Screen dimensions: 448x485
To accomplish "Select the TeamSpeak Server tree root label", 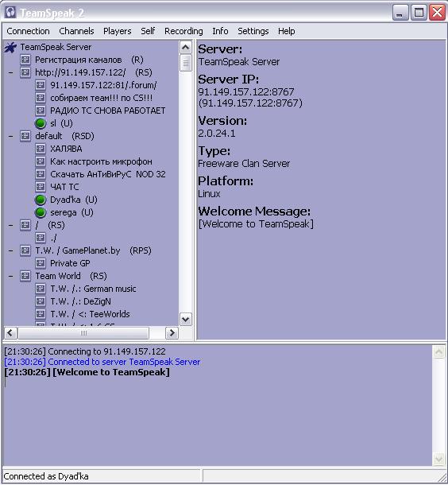I will point(56,47).
